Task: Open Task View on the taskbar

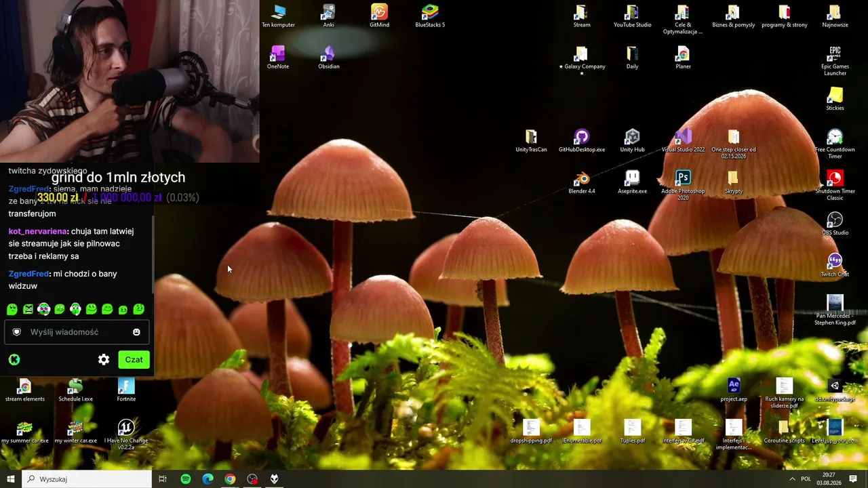Action: (163, 479)
